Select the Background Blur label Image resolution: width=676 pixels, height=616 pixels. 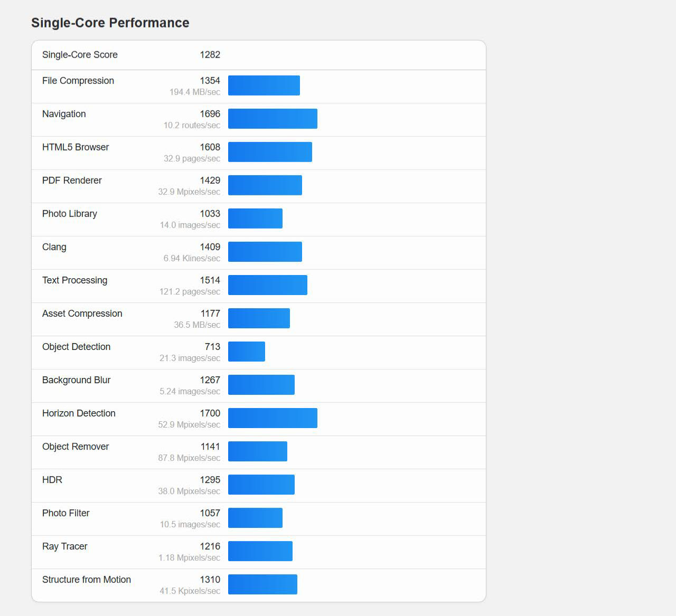pos(77,380)
